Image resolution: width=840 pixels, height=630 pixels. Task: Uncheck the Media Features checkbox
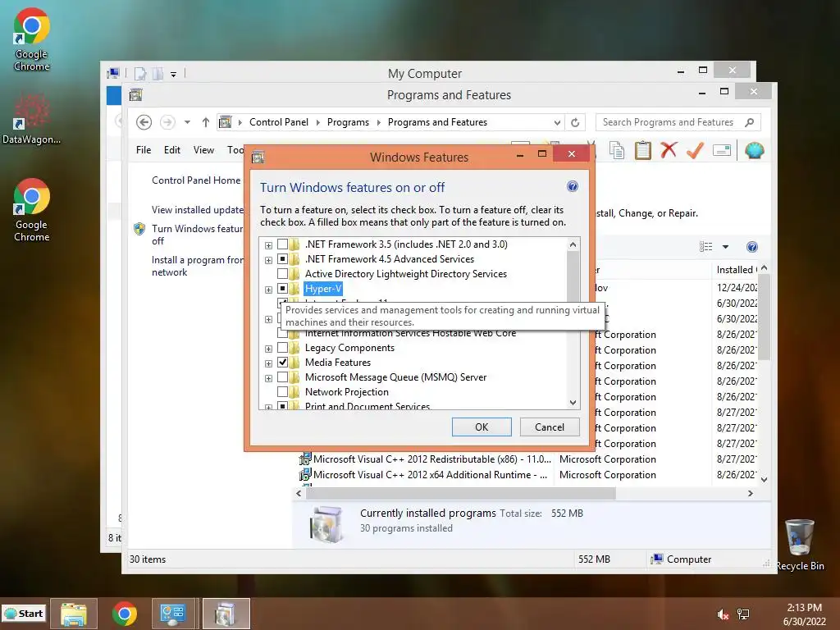[x=282, y=363]
